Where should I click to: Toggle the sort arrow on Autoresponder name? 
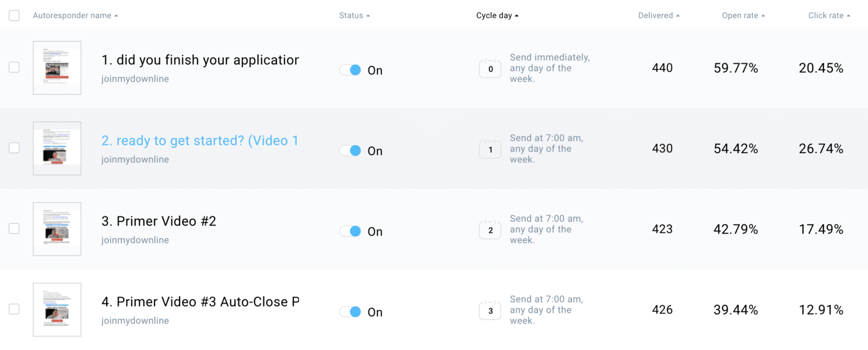pos(116,15)
